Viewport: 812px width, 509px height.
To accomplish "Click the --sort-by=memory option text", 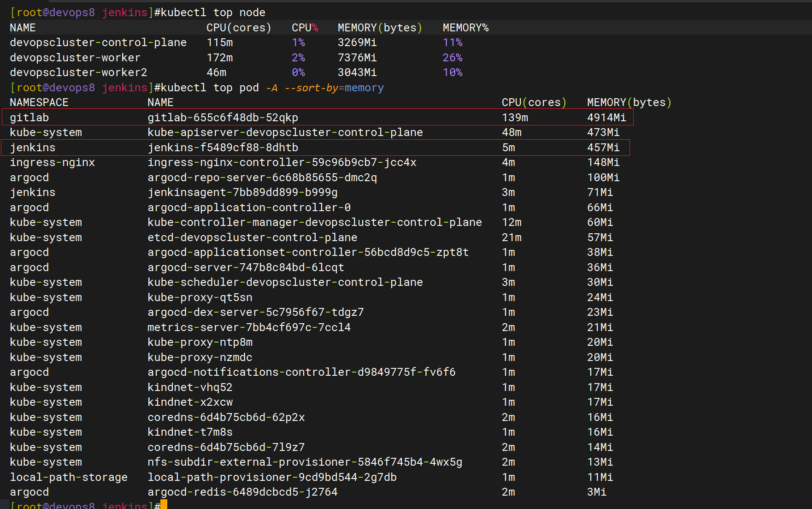I will pos(334,88).
